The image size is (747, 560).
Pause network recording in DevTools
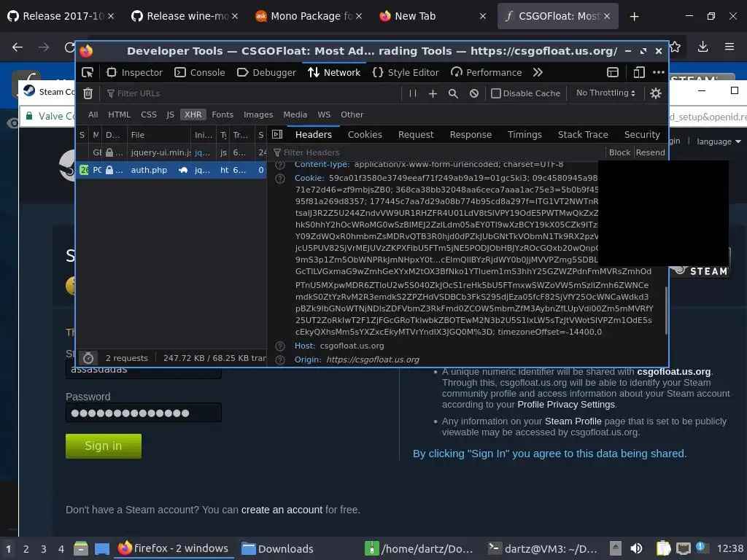coord(413,93)
